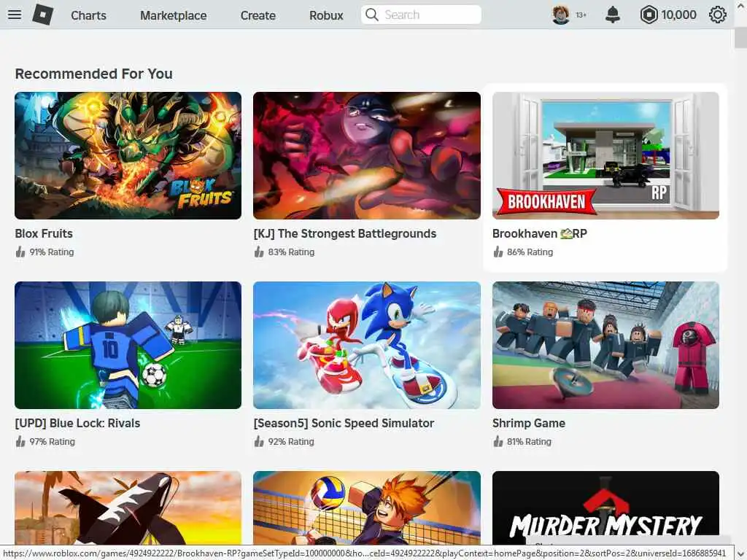The width and height of the screenshot is (747, 560).
Task: Open the Marketplace tab
Action: (x=174, y=15)
